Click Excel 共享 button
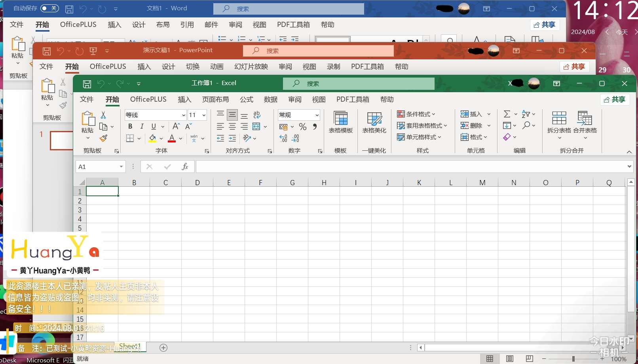Image resolution: width=638 pixels, height=364 pixels. 615,99
